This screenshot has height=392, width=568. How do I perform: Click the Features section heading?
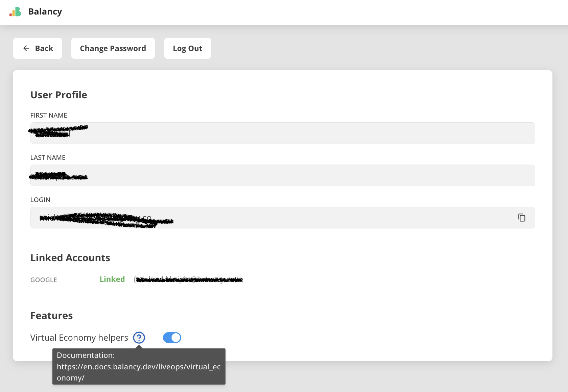click(52, 316)
